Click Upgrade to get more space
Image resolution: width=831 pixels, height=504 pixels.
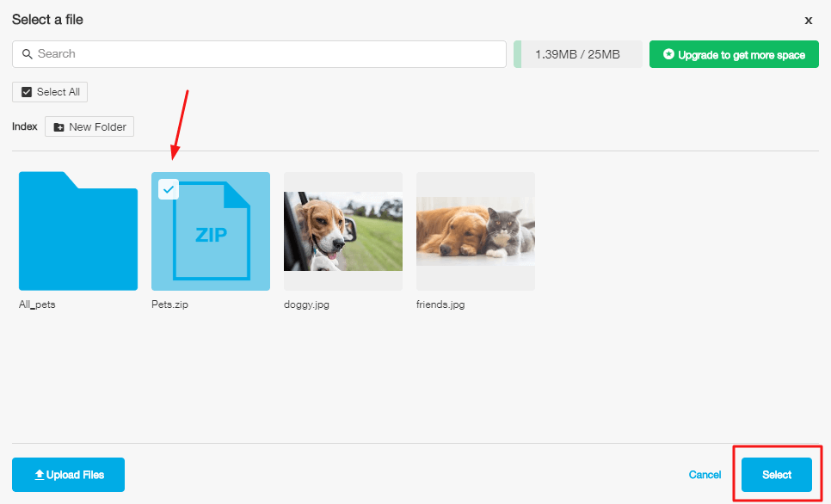coord(734,54)
